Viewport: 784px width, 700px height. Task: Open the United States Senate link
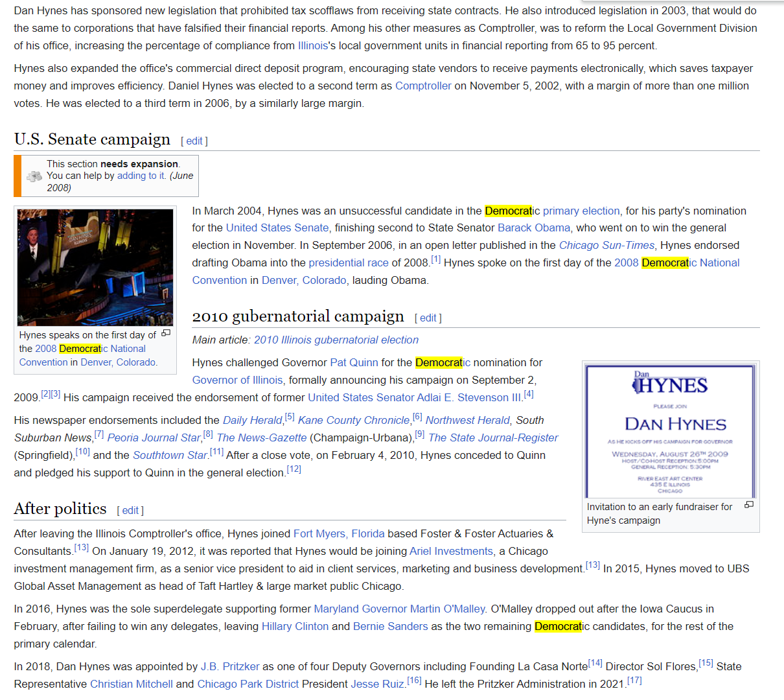pyautogui.click(x=277, y=227)
